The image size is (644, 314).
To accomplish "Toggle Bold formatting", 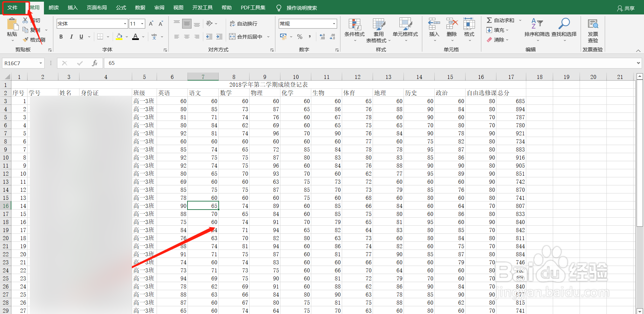I will (x=61, y=37).
